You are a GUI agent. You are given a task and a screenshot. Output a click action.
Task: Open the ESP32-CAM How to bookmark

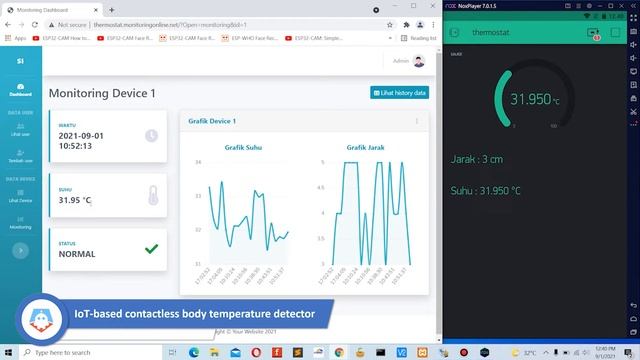pos(62,38)
